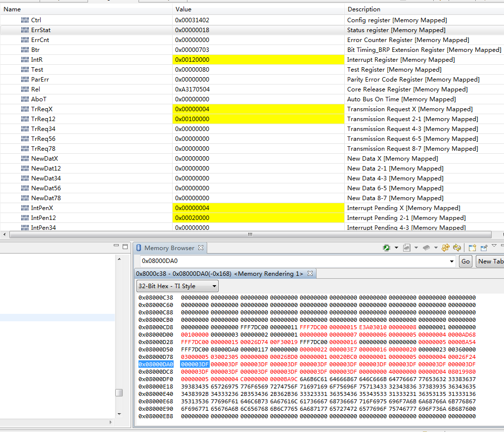Click the TrReqX register icon
Viewport: 504px width, 432px height.
click(x=25, y=109)
